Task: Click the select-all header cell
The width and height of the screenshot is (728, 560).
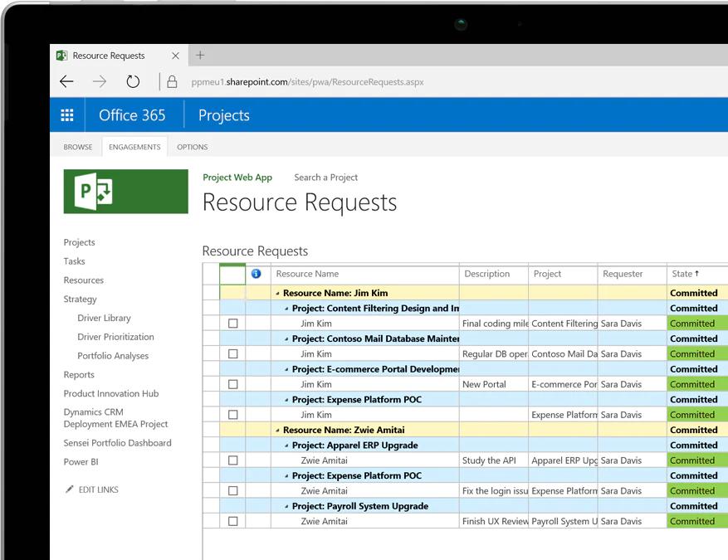Action: (x=232, y=274)
